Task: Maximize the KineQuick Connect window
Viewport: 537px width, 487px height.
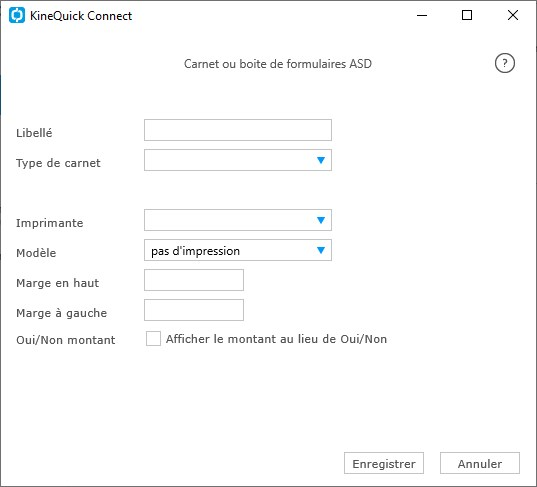Action: tap(467, 15)
